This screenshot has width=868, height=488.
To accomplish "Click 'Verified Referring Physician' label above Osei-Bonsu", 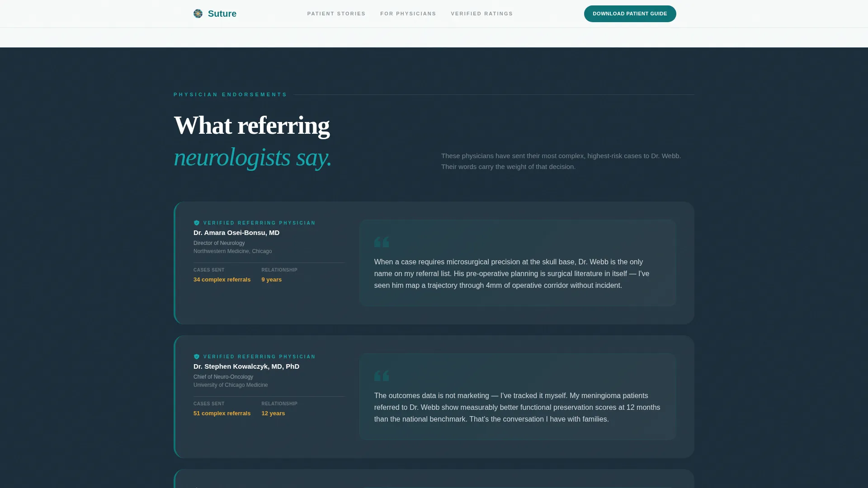I will point(259,223).
